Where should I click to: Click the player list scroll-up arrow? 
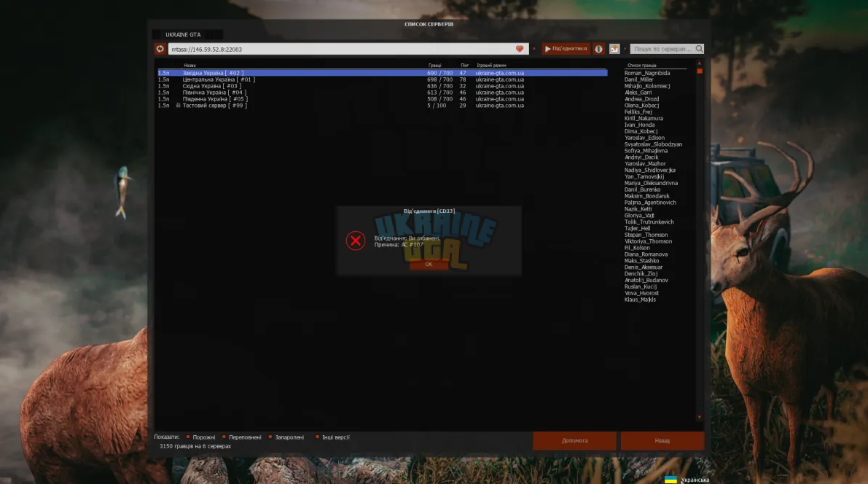(700, 63)
